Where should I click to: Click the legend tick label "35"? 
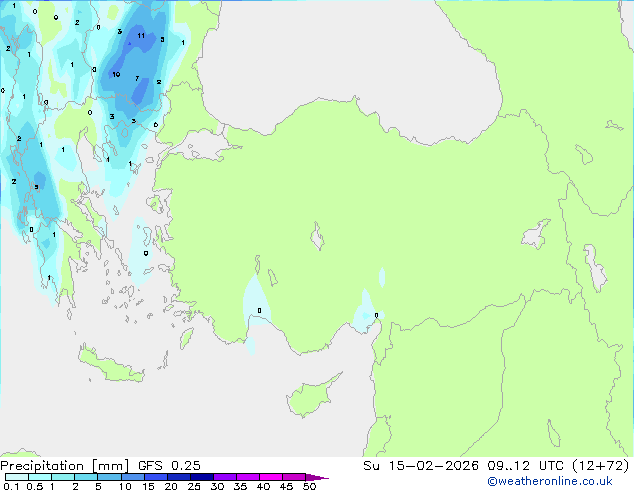click(240, 486)
